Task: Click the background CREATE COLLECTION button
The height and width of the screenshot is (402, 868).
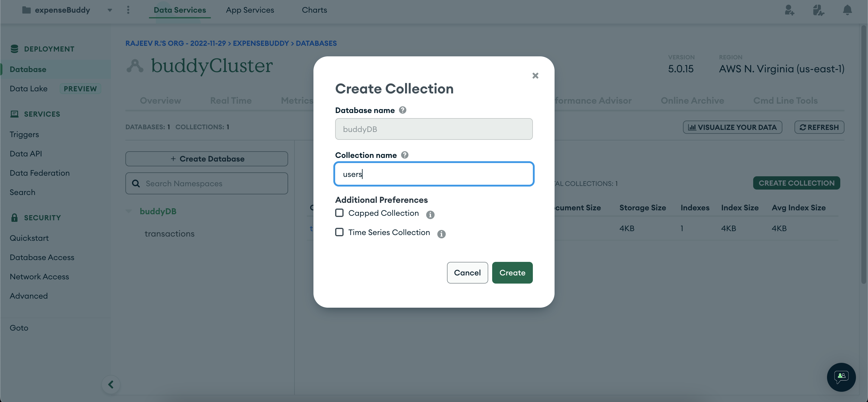Action: click(x=796, y=183)
